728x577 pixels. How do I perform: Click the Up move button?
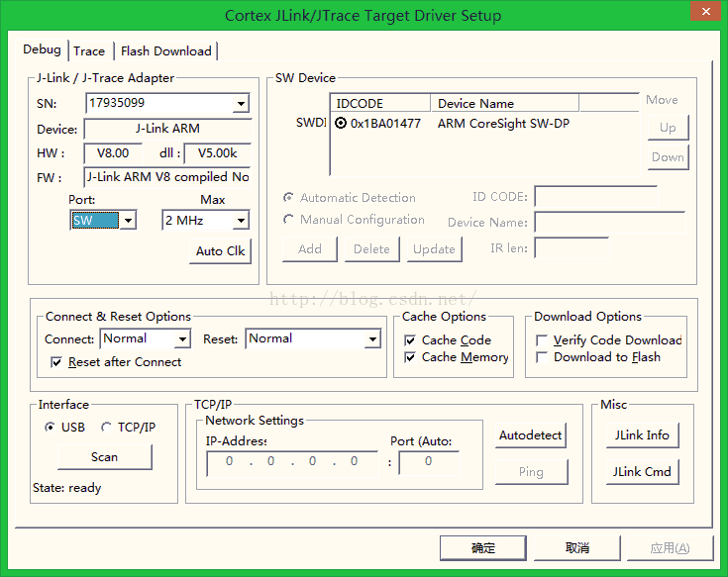[x=668, y=128]
